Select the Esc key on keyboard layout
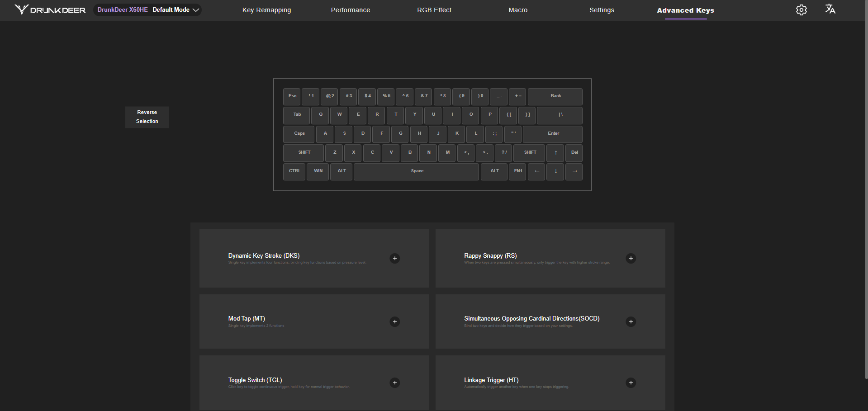 [x=292, y=96]
